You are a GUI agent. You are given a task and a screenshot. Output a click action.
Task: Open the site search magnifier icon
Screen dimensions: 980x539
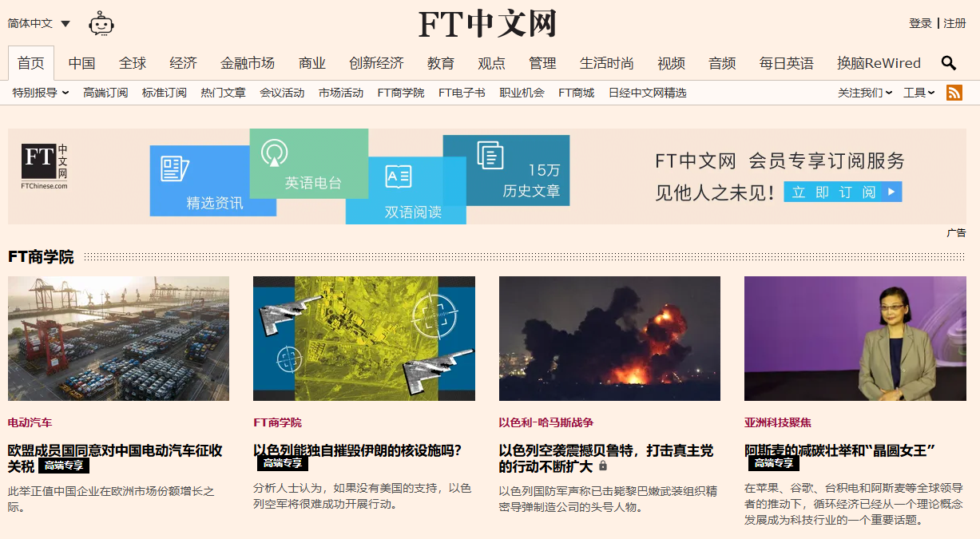[x=948, y=63]
